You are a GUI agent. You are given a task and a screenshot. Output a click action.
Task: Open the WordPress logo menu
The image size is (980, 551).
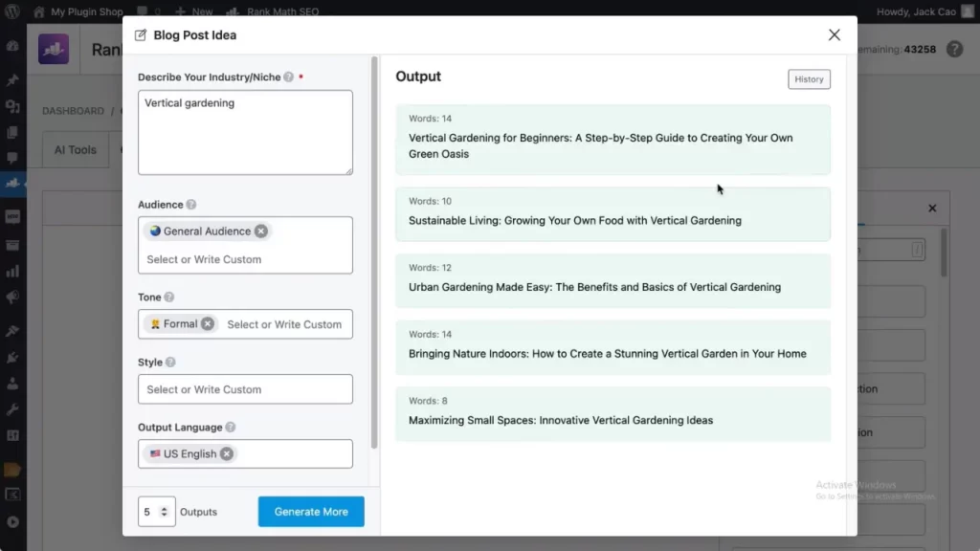click(x=11, y=11)
